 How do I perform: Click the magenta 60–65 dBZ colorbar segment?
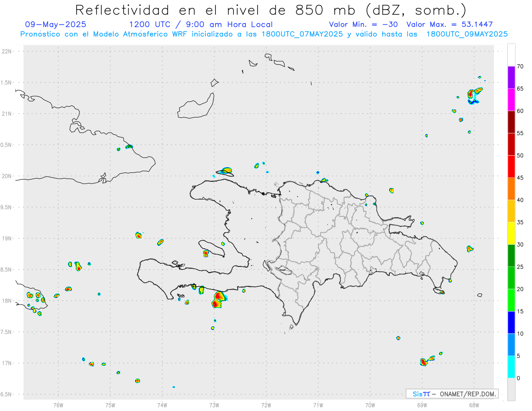(x=511, y=100)
